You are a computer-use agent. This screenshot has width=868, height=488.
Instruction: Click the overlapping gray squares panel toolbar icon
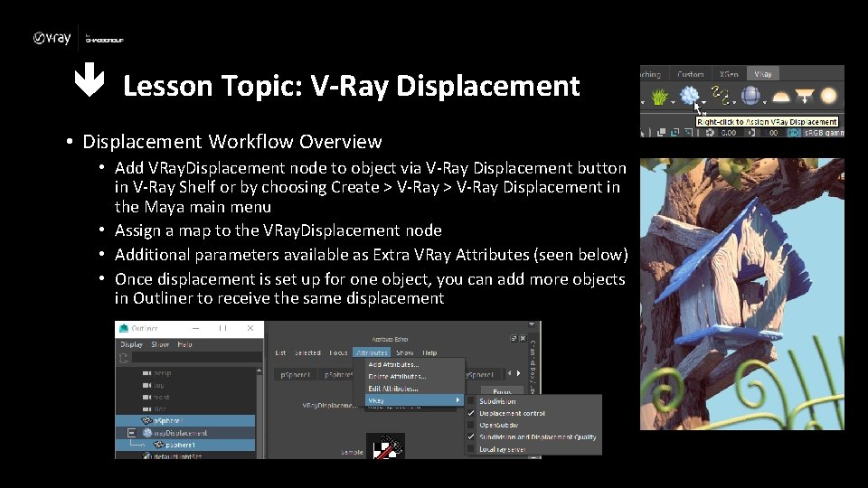tap(662, 133)
